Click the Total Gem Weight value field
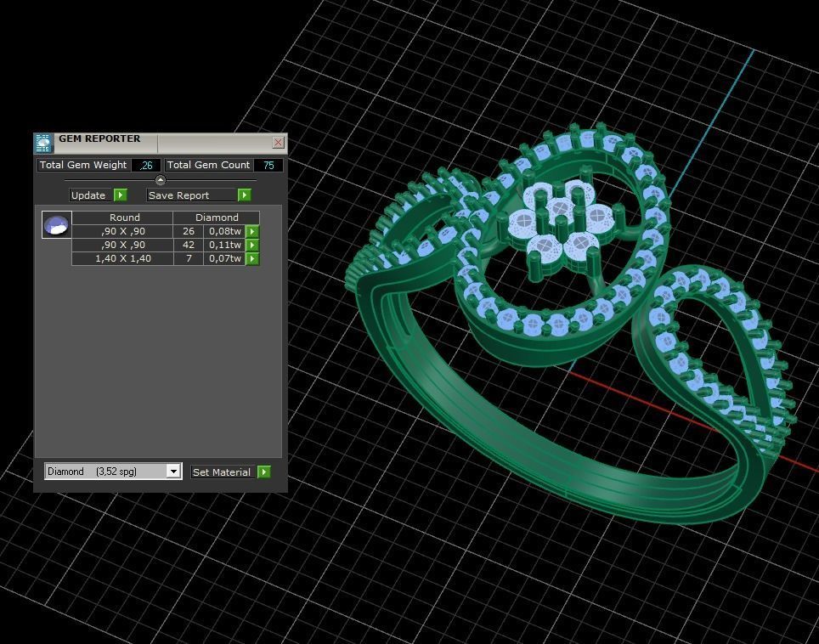Viewport: 819px width, 644px height. 146,165
